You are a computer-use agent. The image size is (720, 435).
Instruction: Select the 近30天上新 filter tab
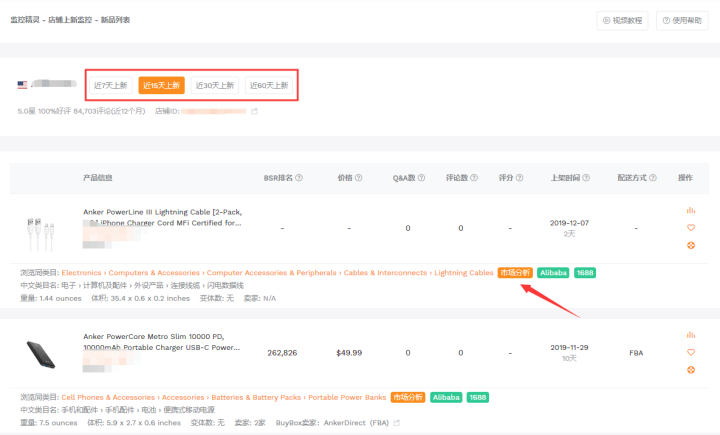tap(214, 85)
